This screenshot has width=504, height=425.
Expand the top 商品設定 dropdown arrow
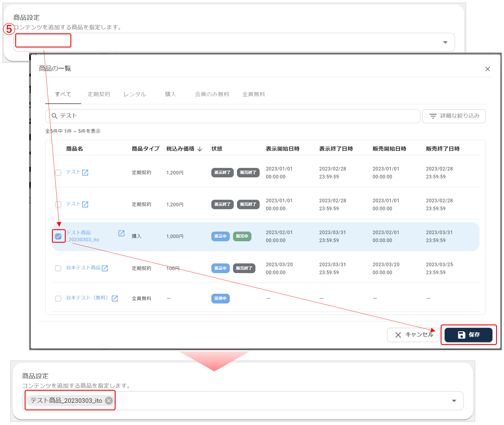pos(445,42)
